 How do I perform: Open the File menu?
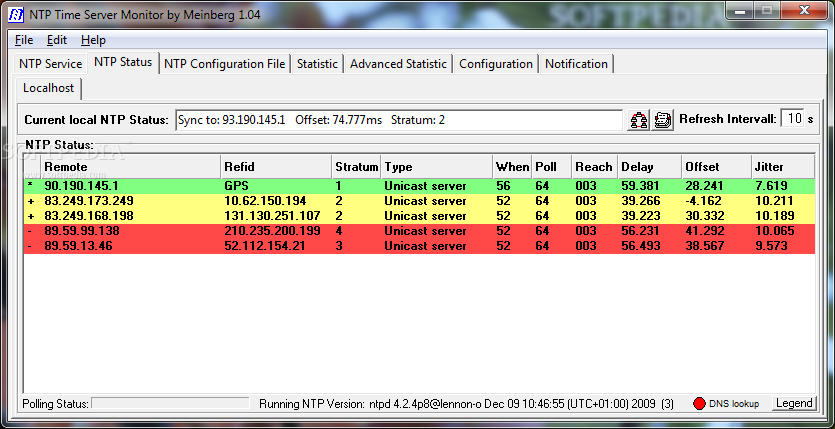coord(24,40)
